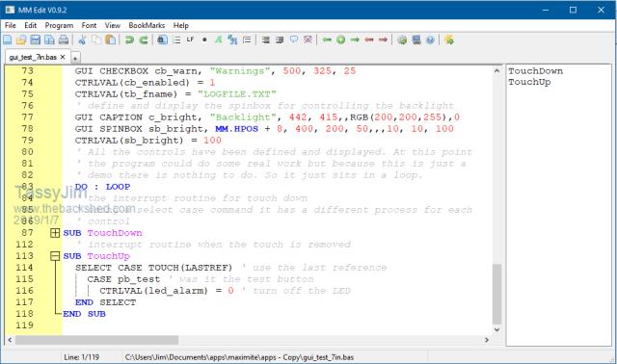Click the vertical scrollbar up arrow
Image resolution: width=617 pixels, height=364 pixels.
point(497,71)
